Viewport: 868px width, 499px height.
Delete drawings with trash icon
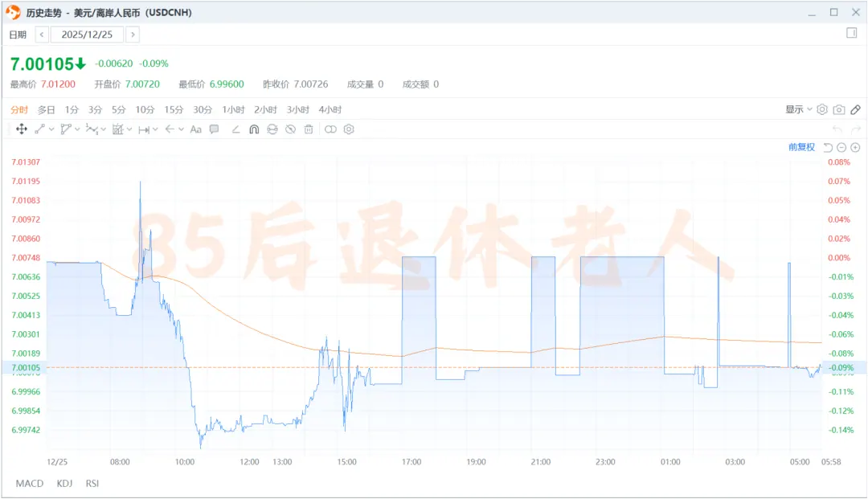[309, 129]
